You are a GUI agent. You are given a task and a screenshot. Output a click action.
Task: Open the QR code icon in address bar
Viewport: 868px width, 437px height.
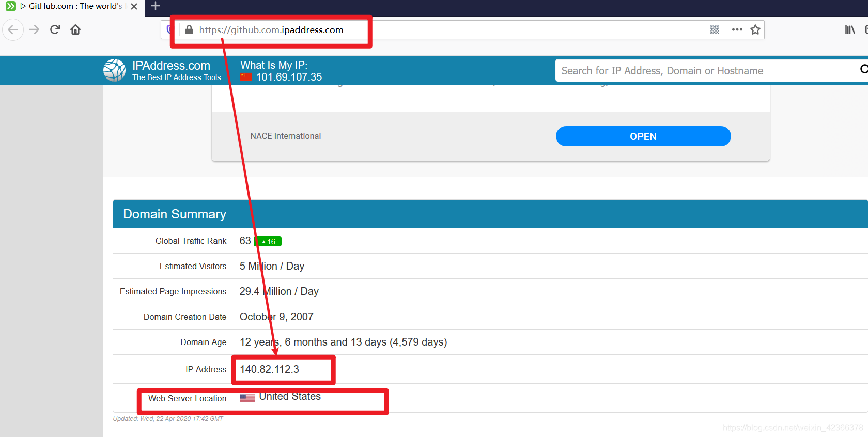pyautogui.click(x=715, y=30)
